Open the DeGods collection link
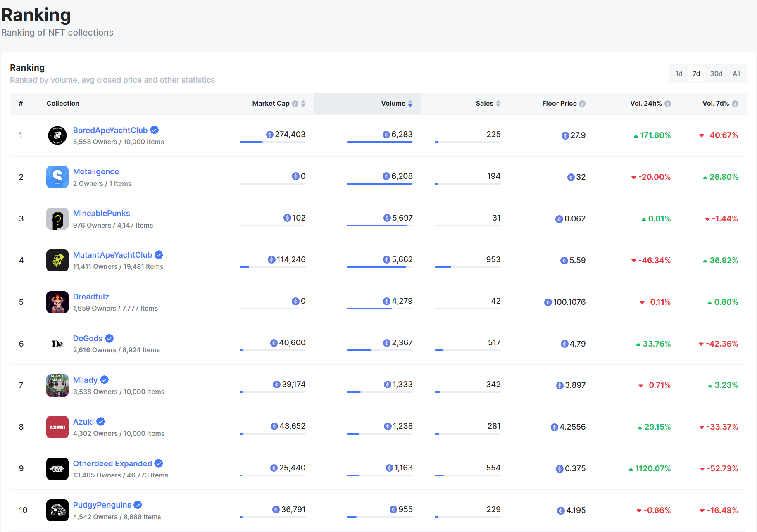This screenshot has width=757, height=532. pos(88,338)
